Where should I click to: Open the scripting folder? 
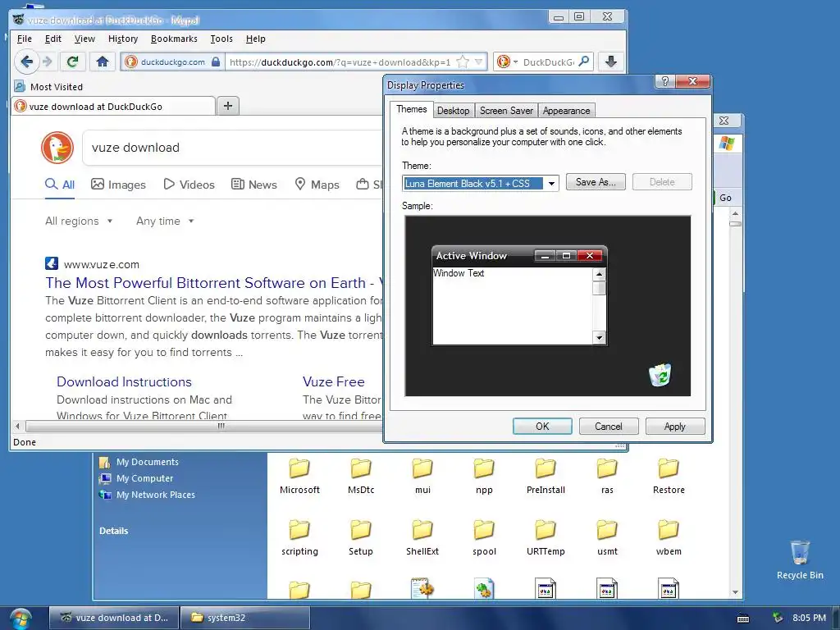click(x=299, y=537)
